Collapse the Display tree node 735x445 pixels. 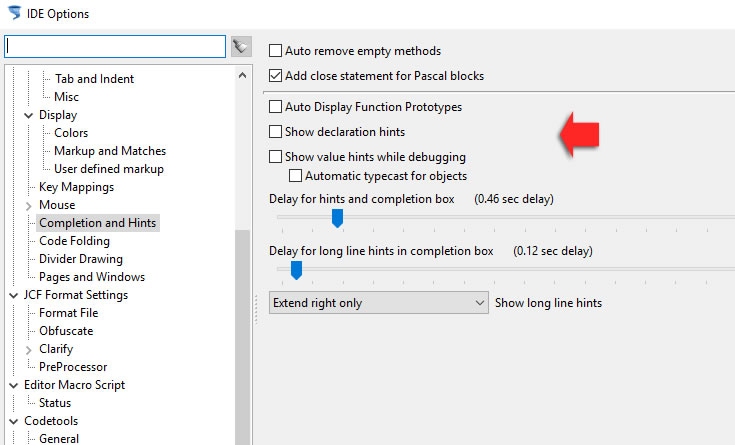pos(29,115)
